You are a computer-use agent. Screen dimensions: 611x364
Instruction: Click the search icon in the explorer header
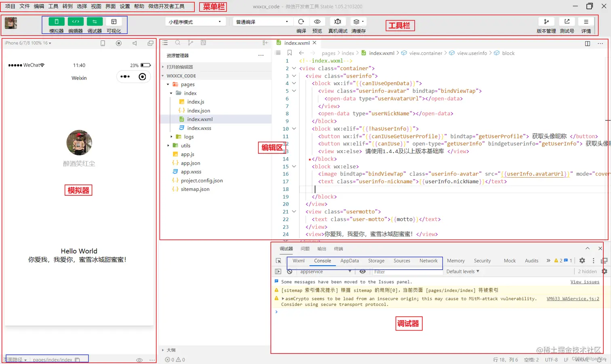[x=178, y=43]
